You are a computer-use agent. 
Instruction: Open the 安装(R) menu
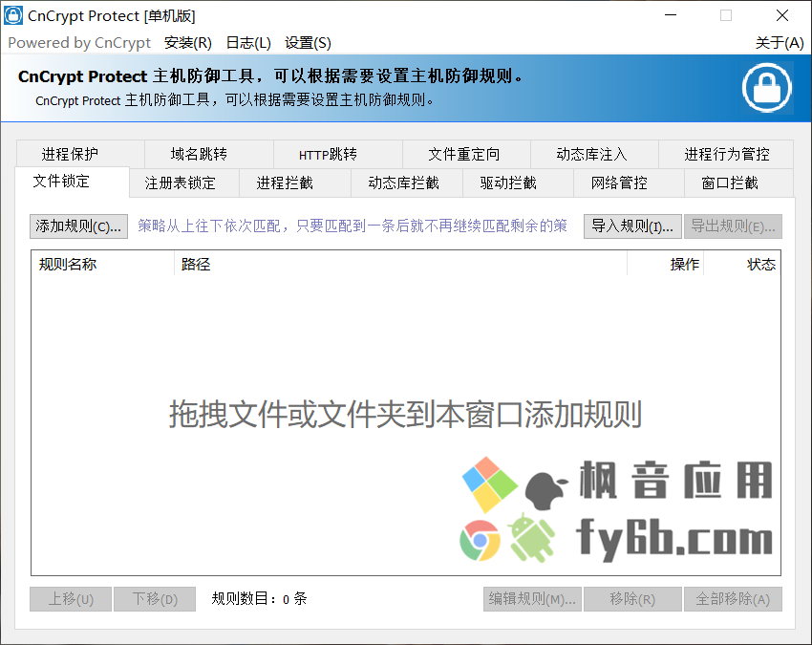pos(188,42)
